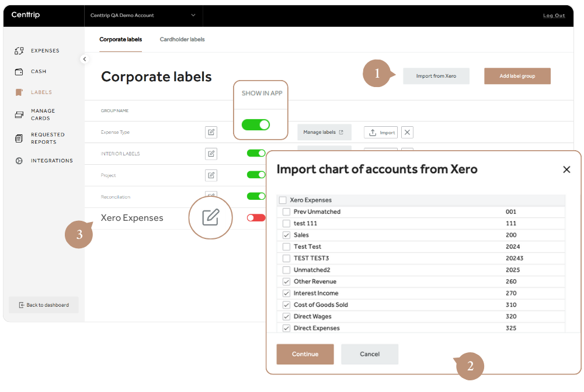Open EXPENSES in the sidebar menu

[45, 51]
